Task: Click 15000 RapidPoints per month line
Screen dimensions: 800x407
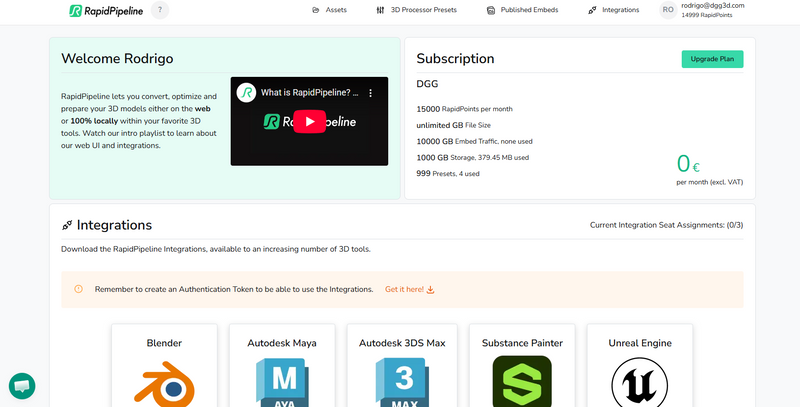Action: 464,109
